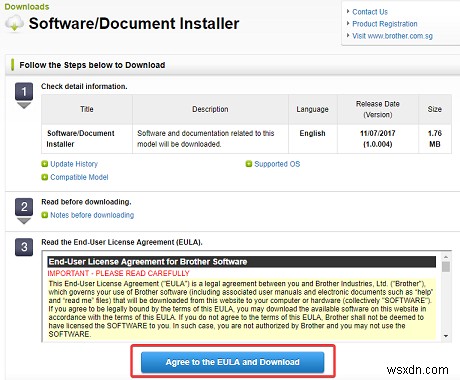The height and width of the screenshot is (380, 460).
Task: Click the 1.76 MB size cell
Action: [435, 139]
